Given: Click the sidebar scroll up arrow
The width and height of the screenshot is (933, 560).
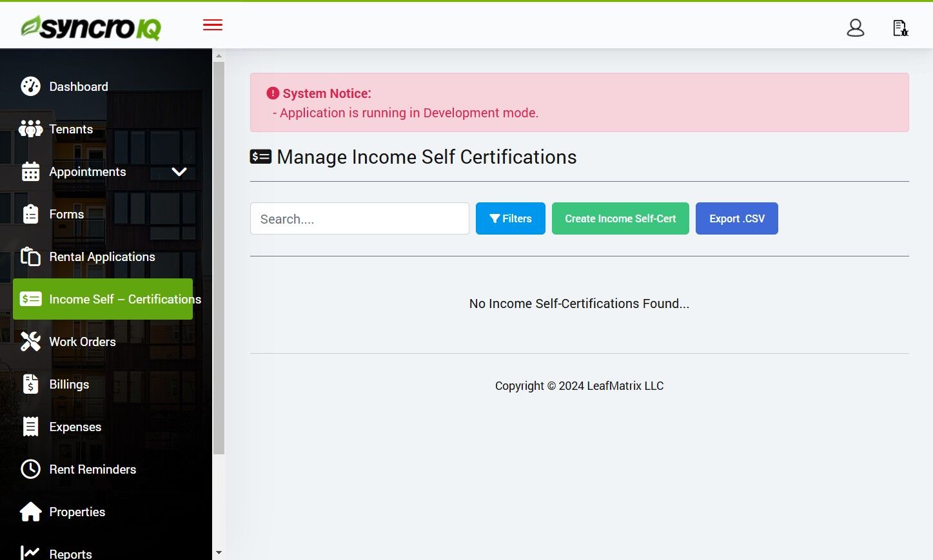Looking at the screenshot, I should point(219,55).
